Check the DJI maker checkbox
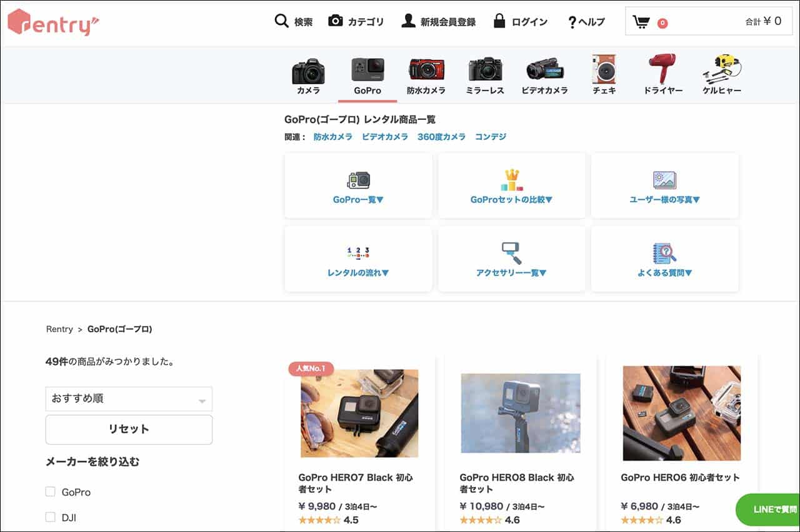The height and width of the screenshot is (532, 800). coord(51,517)
